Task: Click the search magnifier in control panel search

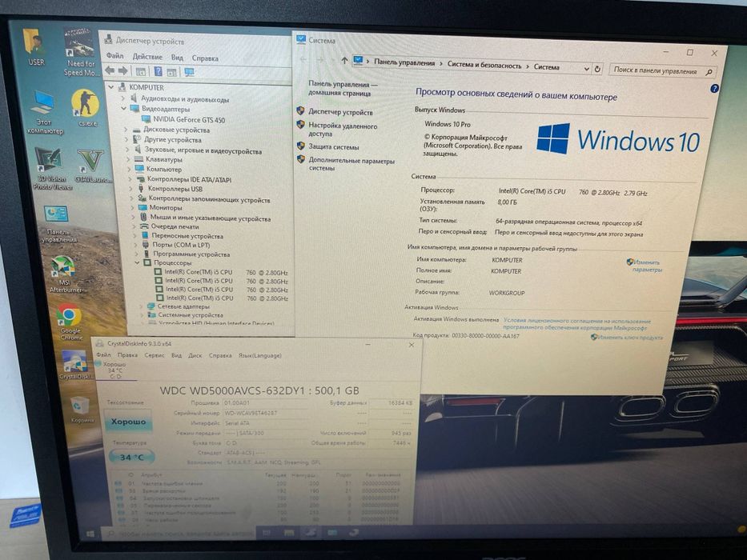Action: tap(709, 72)
